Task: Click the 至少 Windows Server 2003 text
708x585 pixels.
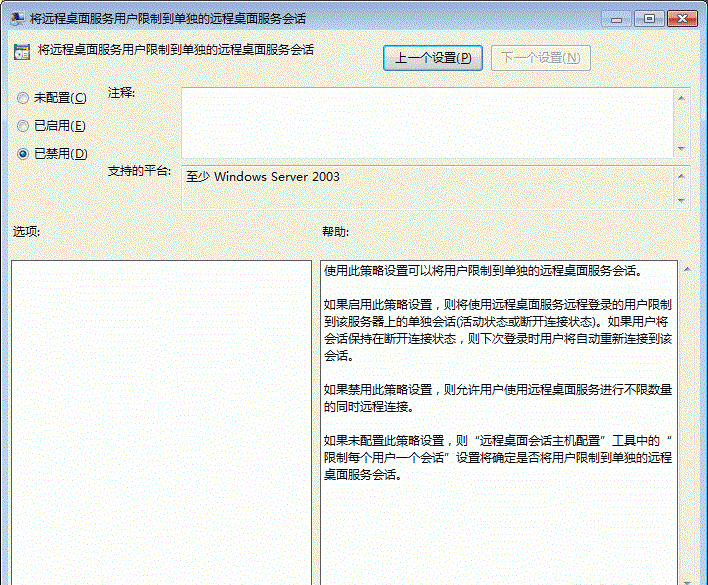Action: click(x=263, y=176)
